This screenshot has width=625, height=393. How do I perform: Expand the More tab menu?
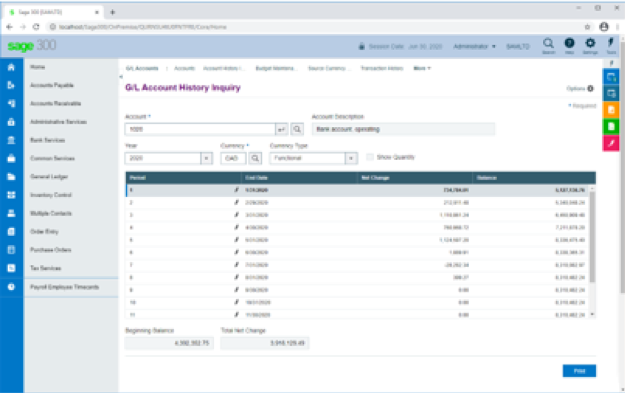pyautogui.click(x=422, y=69)
